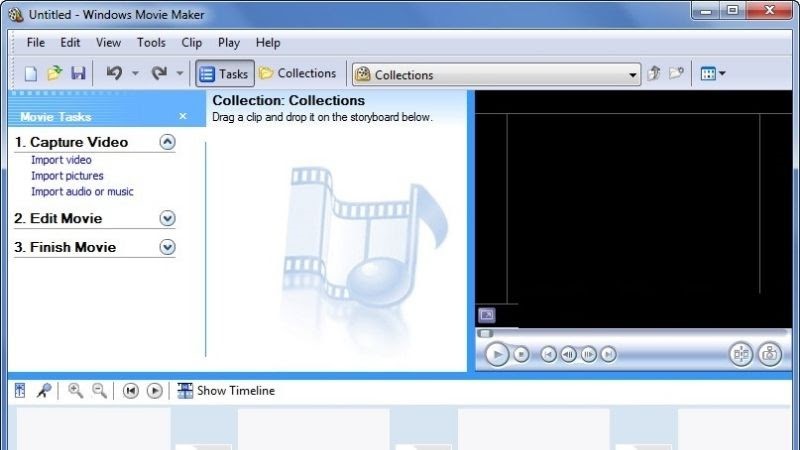
Task: Click the first empty storyboard clip slot
Action: pos(94,429)
